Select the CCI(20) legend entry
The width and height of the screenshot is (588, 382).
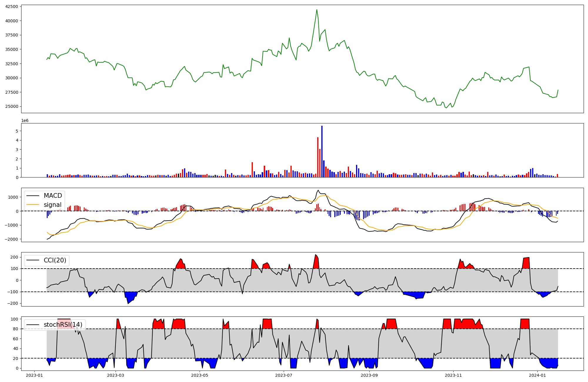[x=55, y=260]
